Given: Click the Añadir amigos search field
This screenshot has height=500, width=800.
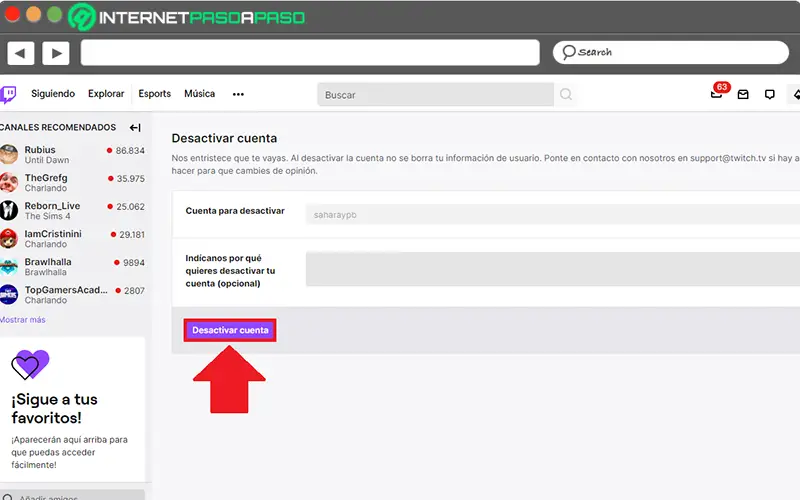Looking at the screenshot, I should coord(72,496).
